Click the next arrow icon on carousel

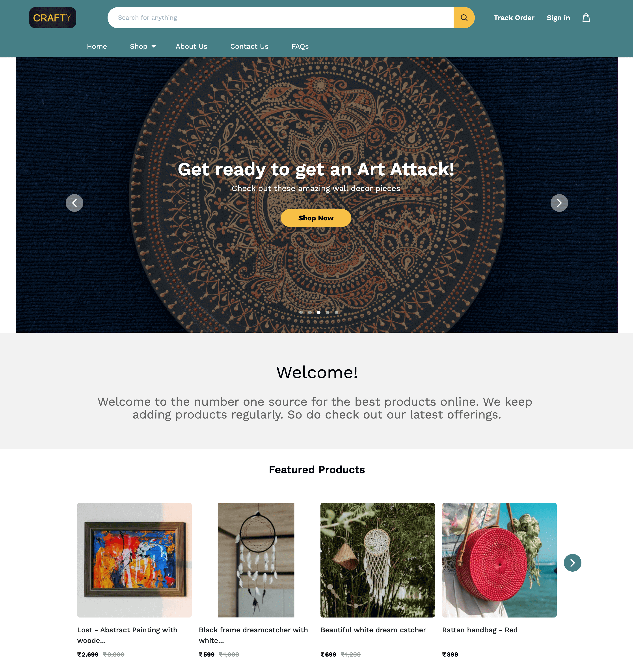[x=559, y=203]
